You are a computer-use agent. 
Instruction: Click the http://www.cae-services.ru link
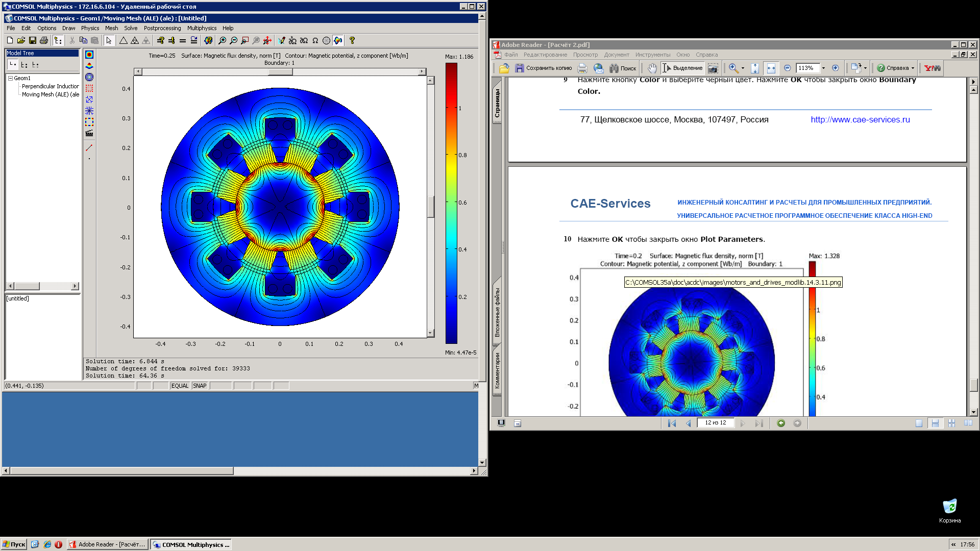pos(860,119)
